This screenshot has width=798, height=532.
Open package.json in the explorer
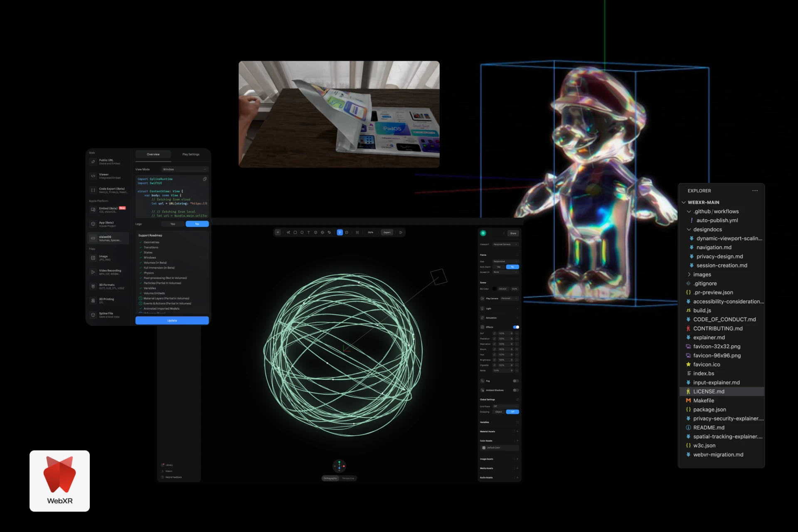coord(722,409)
